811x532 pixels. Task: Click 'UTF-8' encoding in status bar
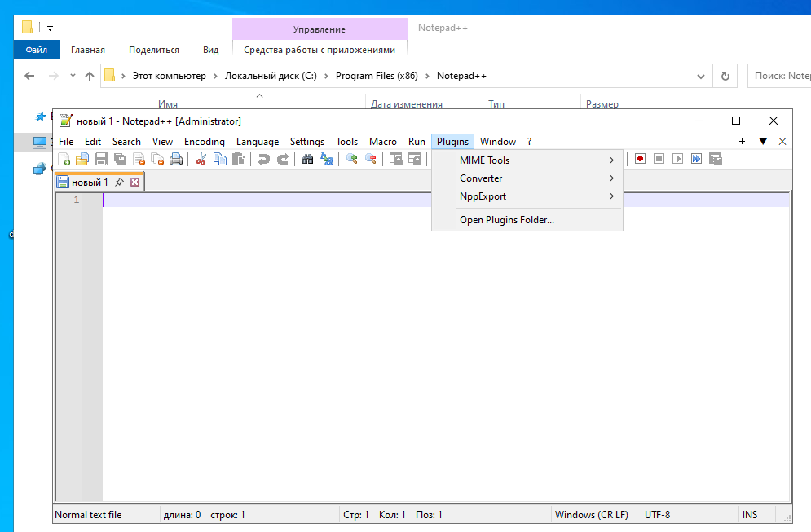658,514
